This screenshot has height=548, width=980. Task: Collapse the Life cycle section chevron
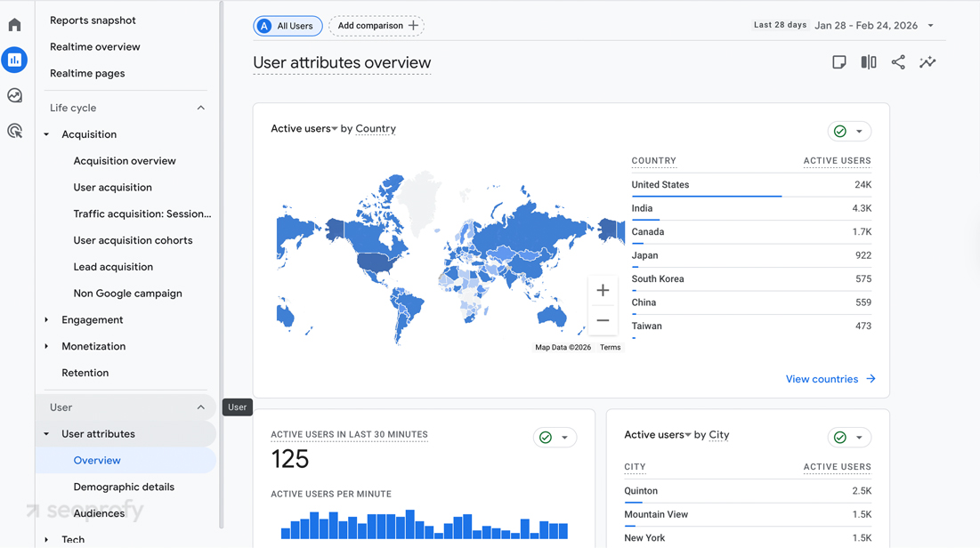click(200, 108)
